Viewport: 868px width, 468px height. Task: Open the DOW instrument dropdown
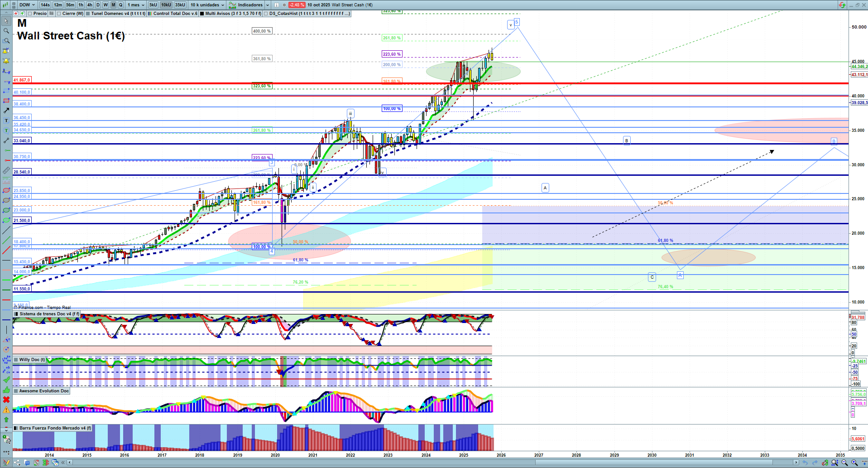(x=27, y=5)
